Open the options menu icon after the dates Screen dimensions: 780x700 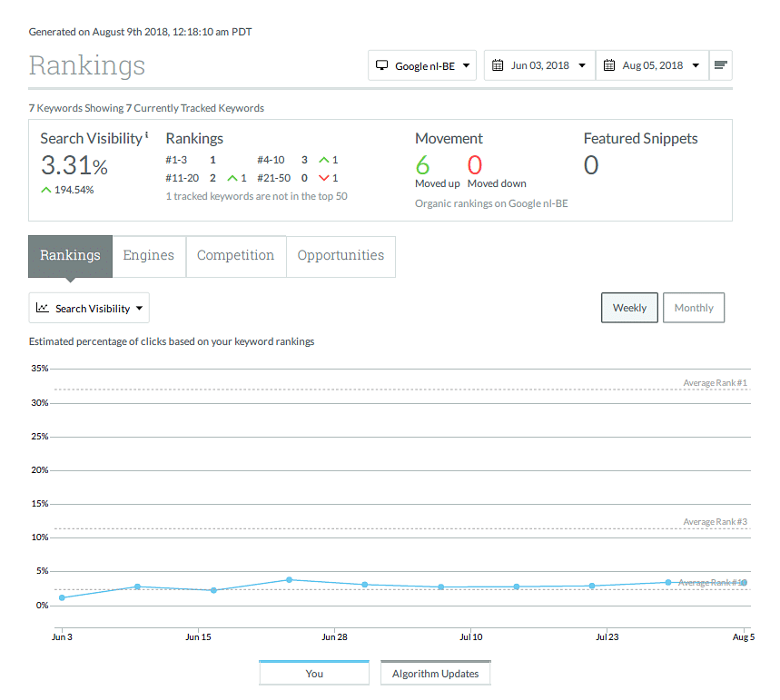(x=720, y=65)
